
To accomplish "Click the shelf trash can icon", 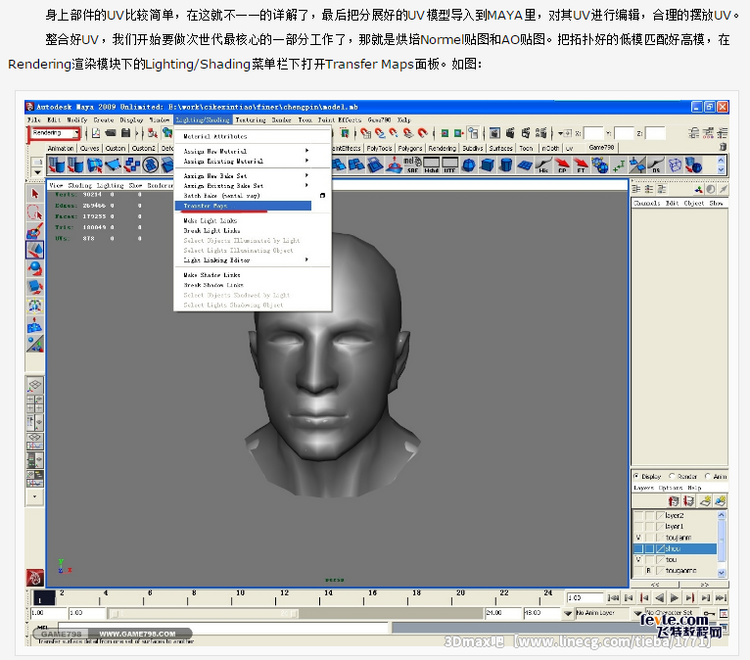I will 723,147.
